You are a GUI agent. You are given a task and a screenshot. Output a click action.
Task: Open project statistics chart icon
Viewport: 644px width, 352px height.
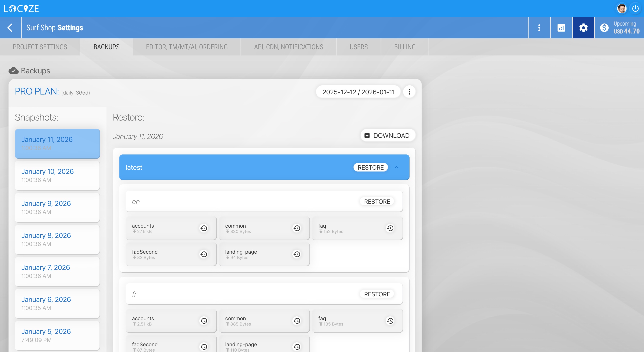tap(561, 28)
